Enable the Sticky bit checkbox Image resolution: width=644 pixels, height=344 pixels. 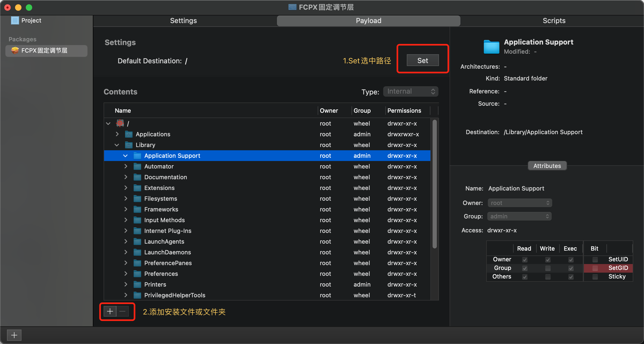click(595, 277)
